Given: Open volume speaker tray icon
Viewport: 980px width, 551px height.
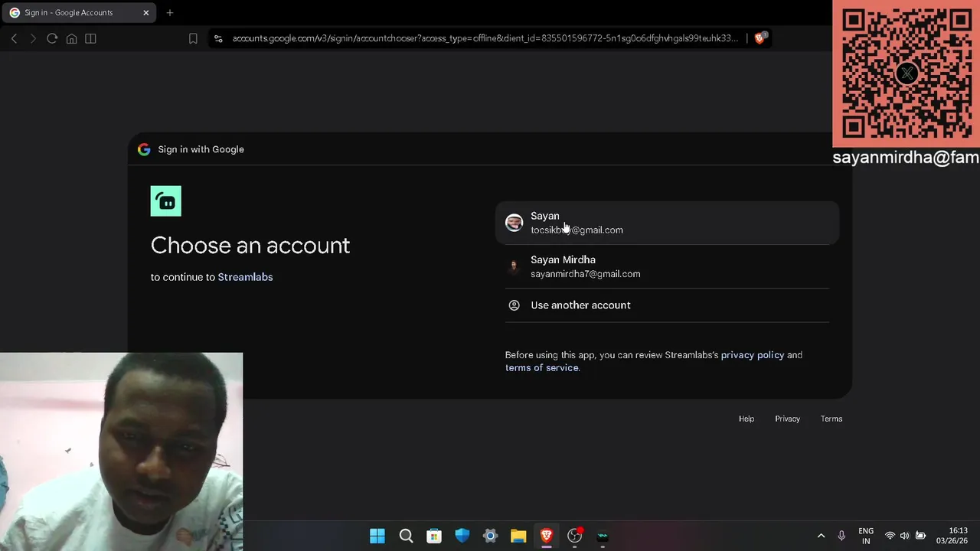Looking at the screenshot, I should pyautogui.click(x=904, y=536).
